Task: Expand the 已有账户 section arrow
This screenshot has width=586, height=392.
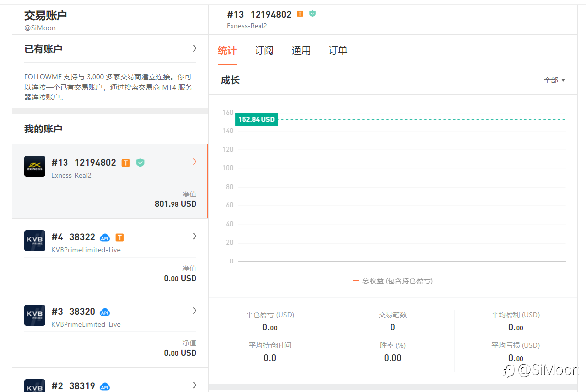Action: (x=195, y=48)
